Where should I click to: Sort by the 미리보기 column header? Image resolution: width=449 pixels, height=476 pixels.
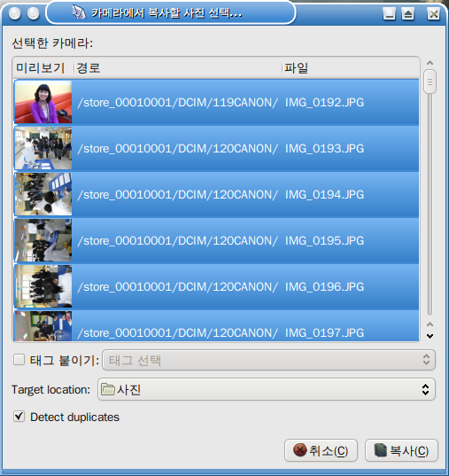pos(43,67)
